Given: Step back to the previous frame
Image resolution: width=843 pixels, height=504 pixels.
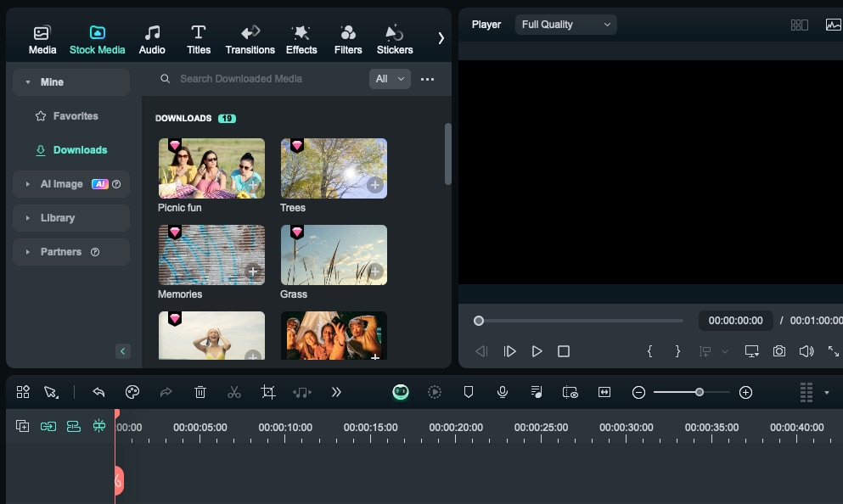Looking at the screenshot, I should [x=481, y=351].
